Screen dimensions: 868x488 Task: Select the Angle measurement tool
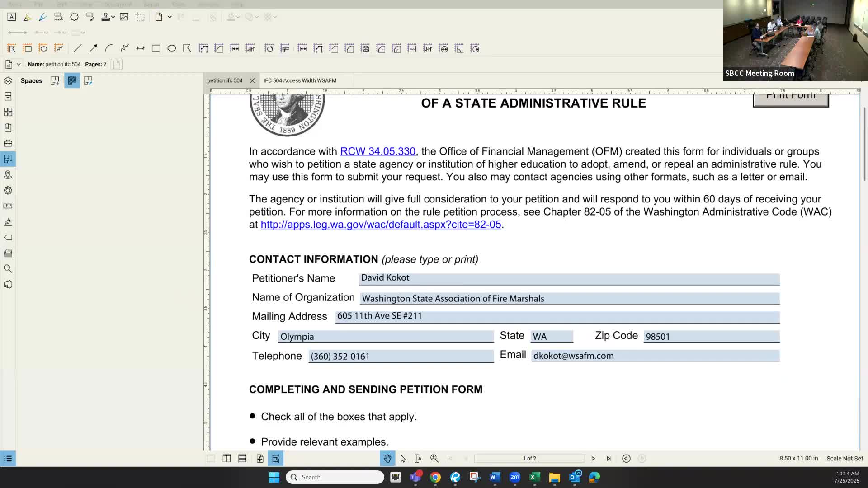459,48
